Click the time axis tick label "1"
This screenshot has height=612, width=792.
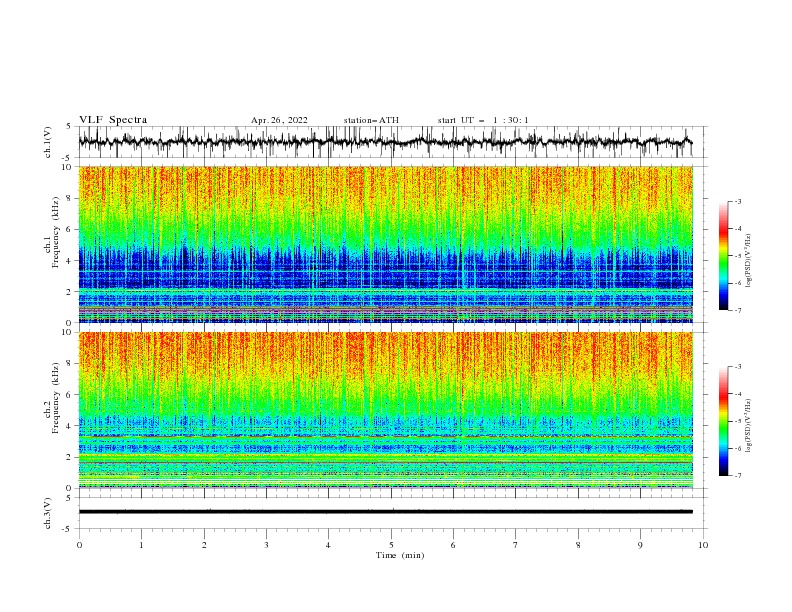tap(141, 545)
